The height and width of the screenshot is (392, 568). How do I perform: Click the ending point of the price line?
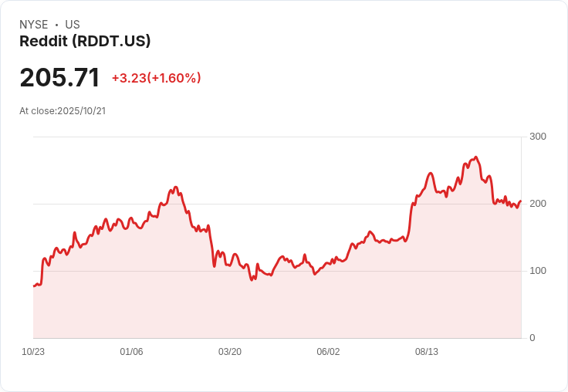521,201
